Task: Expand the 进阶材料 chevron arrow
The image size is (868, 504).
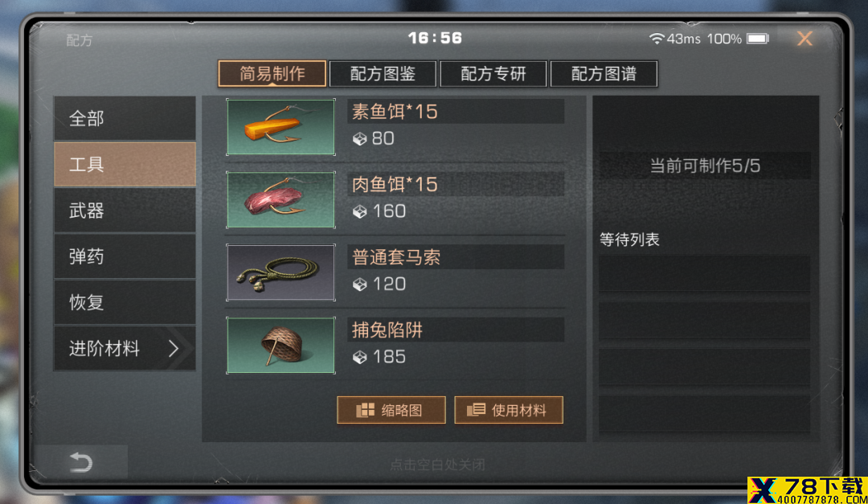Action: (x=174, y=348)
